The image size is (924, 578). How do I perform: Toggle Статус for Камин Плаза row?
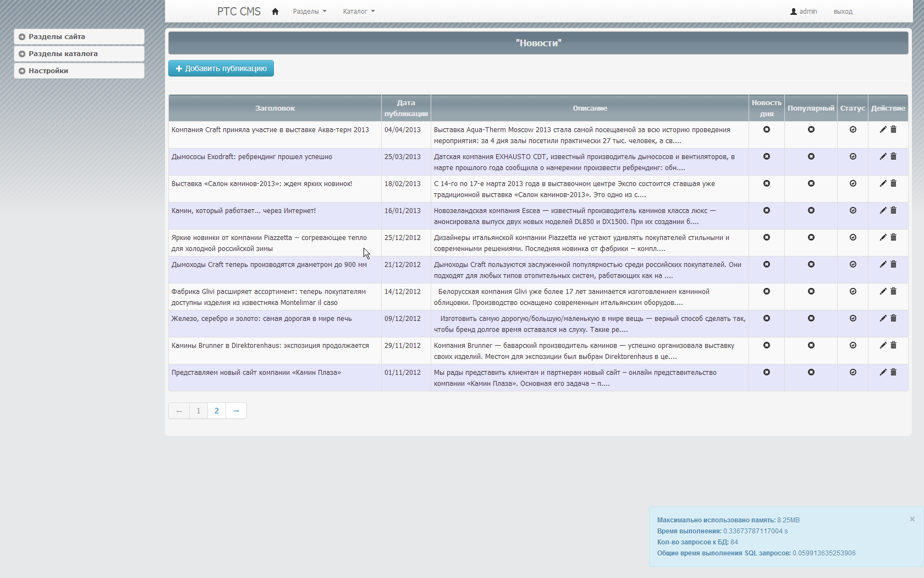[853, 372]
